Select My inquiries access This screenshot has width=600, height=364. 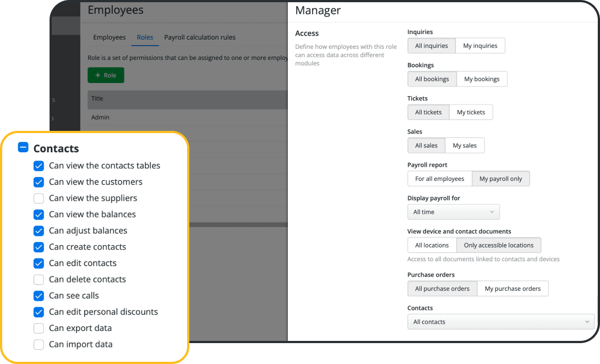click(480, 46)
